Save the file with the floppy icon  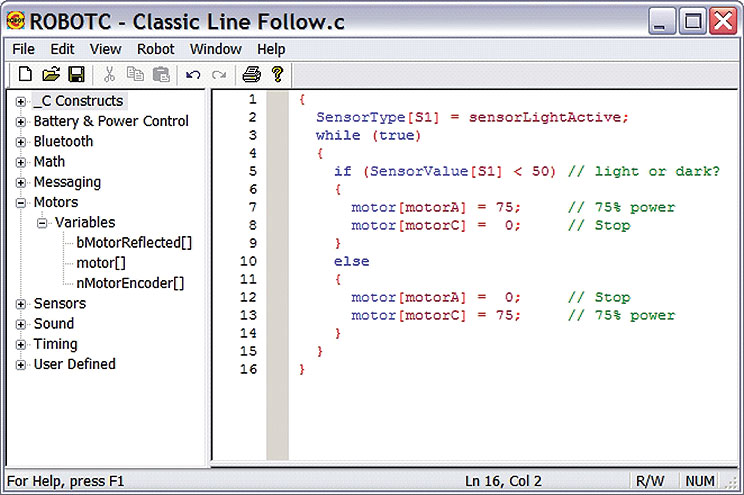coord(76,74)
